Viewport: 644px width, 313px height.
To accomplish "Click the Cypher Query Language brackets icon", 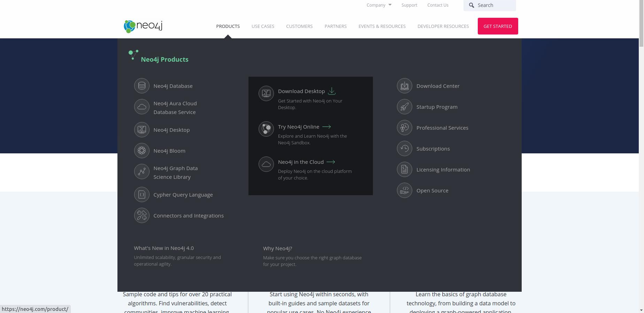I will [x=141, y=194].
